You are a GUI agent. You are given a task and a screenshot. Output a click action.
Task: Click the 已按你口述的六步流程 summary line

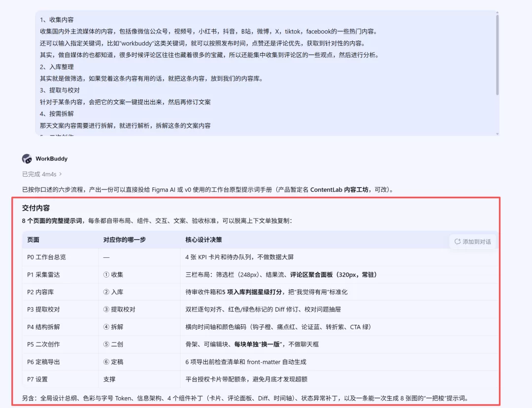[x=208, y=190]
